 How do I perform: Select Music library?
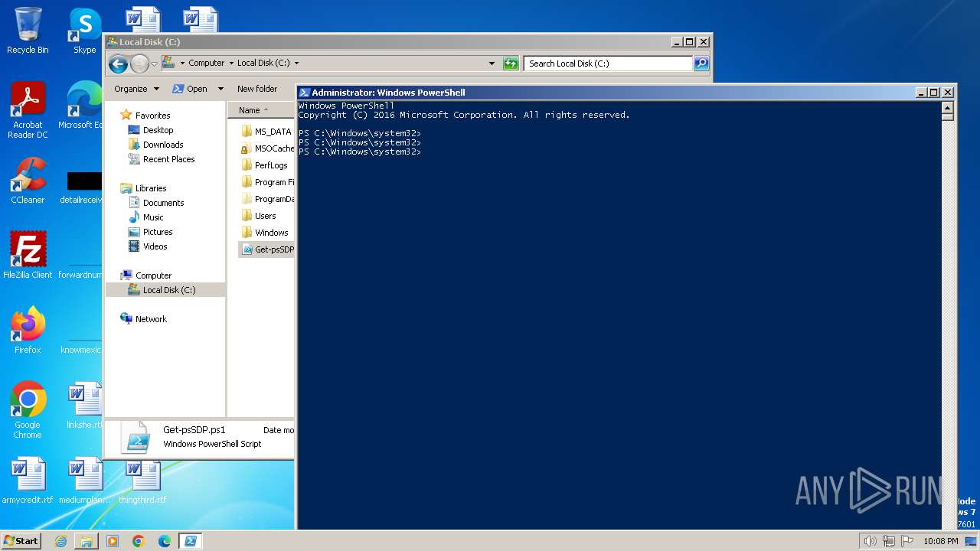(153, 217)
